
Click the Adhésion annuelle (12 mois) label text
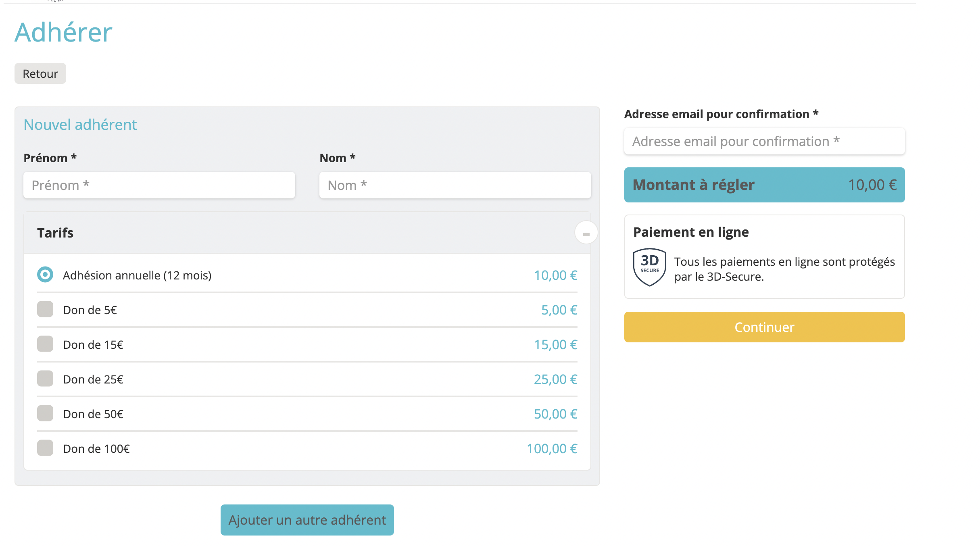(137, 275)
